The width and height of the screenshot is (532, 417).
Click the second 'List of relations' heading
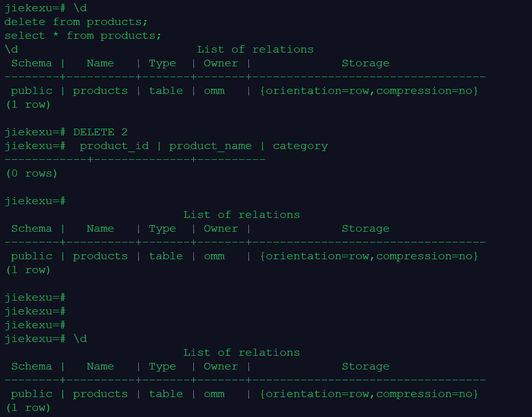point(242,215)
